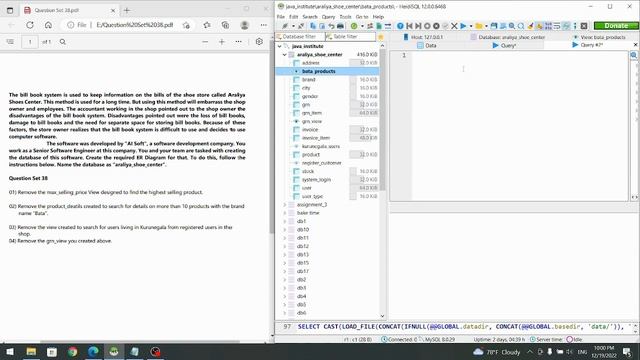Click the Insert row icon
This screenshot has width=640, height=360.
[427, 26]
